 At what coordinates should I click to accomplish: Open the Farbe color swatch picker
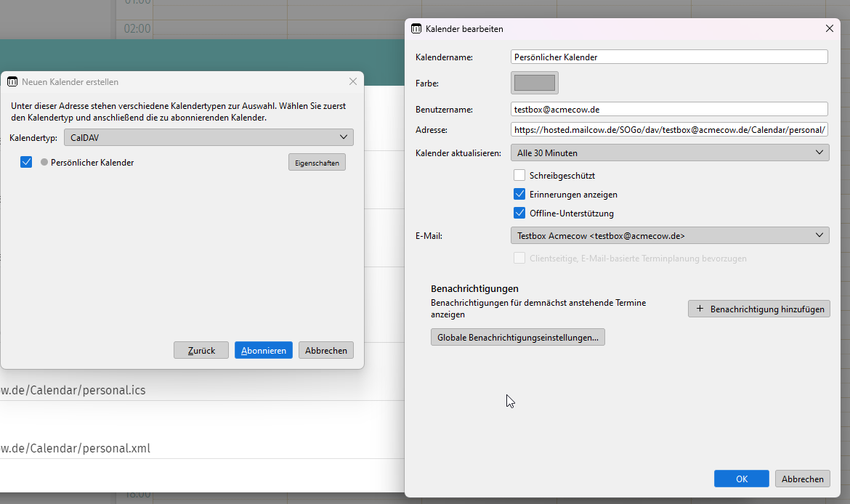click(x=534, y=83)
